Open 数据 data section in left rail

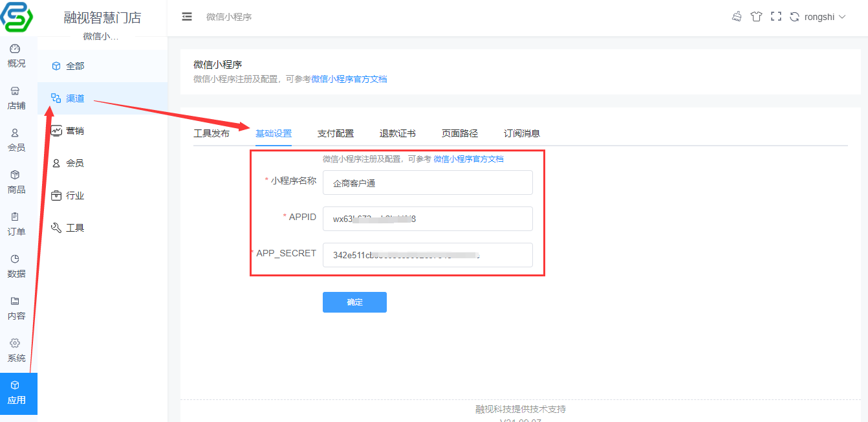tap(16, 266)
